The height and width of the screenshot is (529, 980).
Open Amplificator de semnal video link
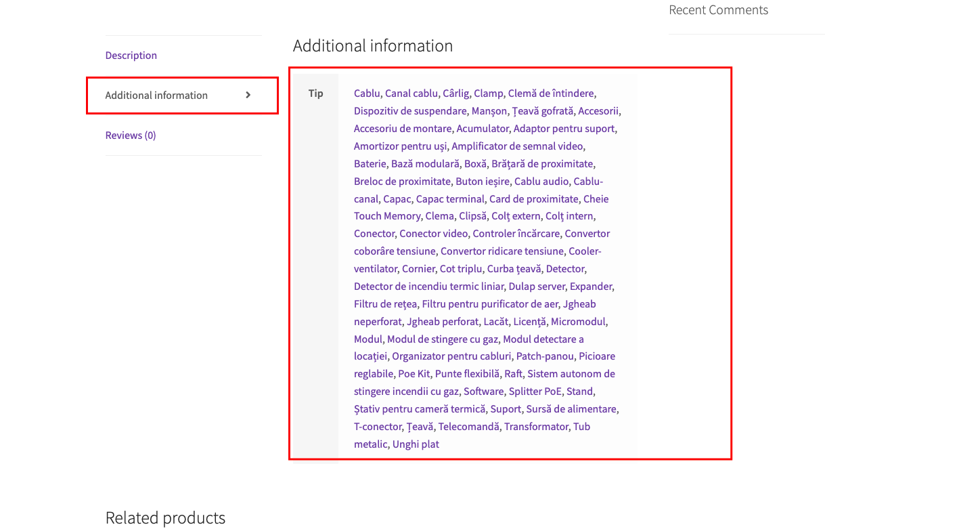click(517, 146)
